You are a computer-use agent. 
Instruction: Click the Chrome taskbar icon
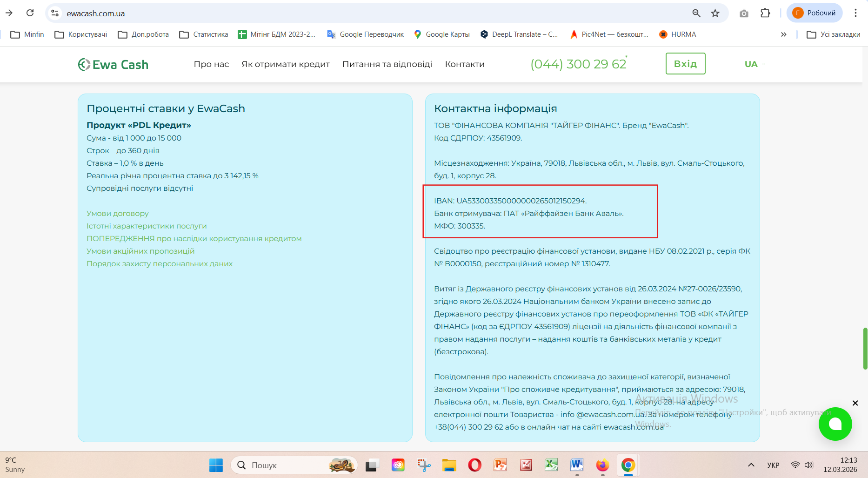(628, 465)
